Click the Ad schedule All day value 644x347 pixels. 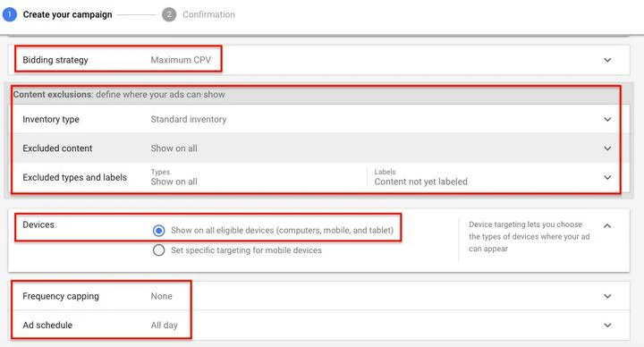(164, 326)
